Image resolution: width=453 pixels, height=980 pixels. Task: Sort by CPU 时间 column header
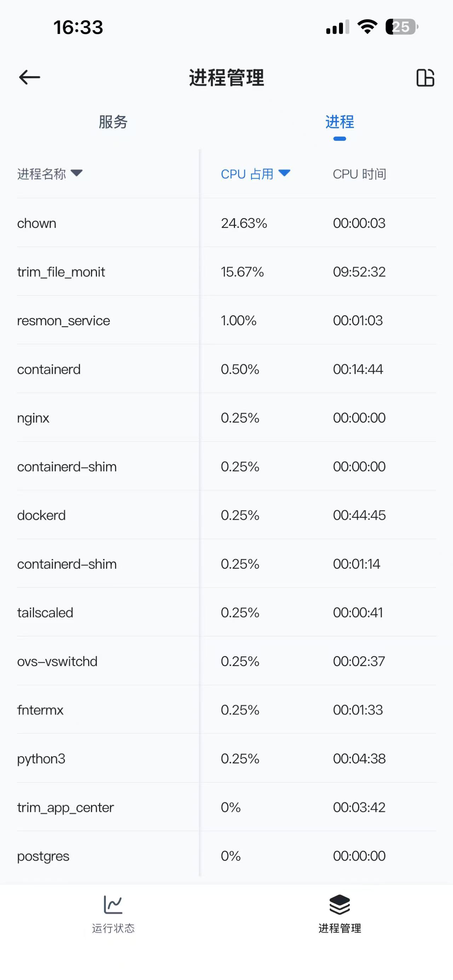[360, 174]
